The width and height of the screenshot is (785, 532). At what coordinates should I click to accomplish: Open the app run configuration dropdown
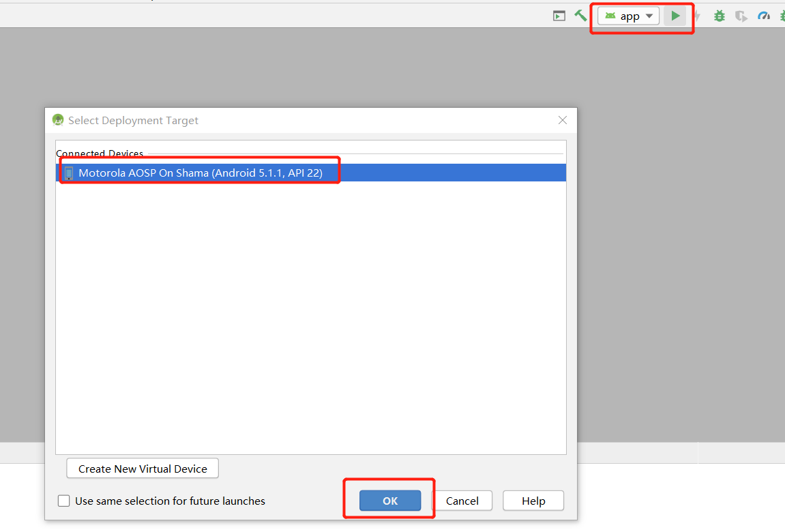tap(629, 16)
